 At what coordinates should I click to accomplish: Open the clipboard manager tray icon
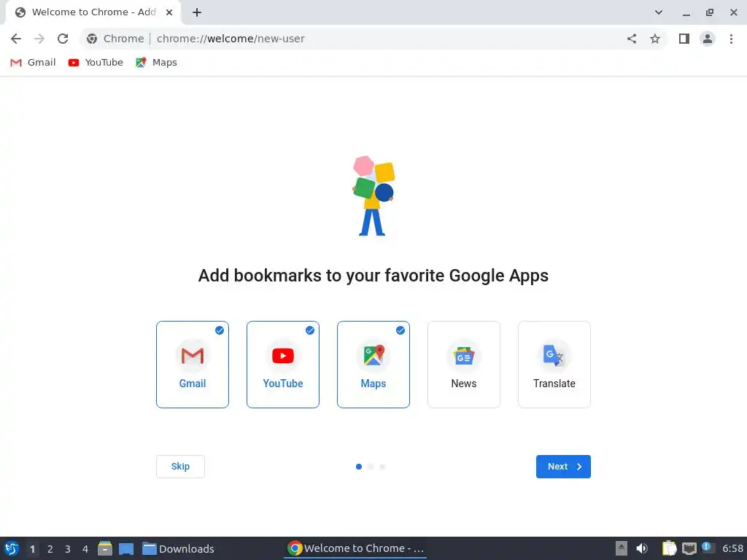[x=670, y=548]
